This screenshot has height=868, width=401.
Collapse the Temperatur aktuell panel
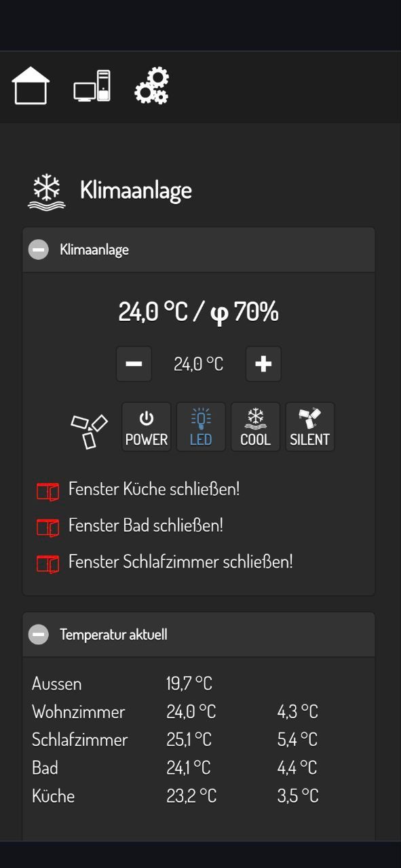coord(39,635)
